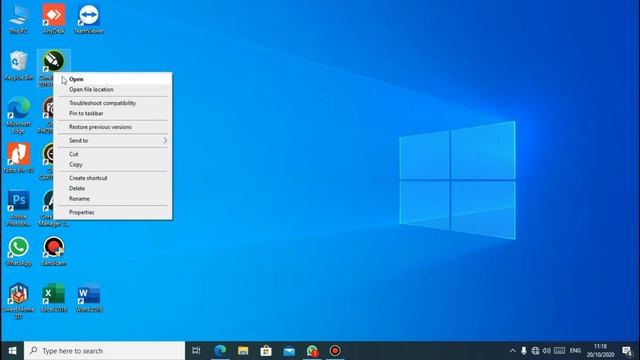Click Troubleshoot compatibility menu entry

[113, 103]
